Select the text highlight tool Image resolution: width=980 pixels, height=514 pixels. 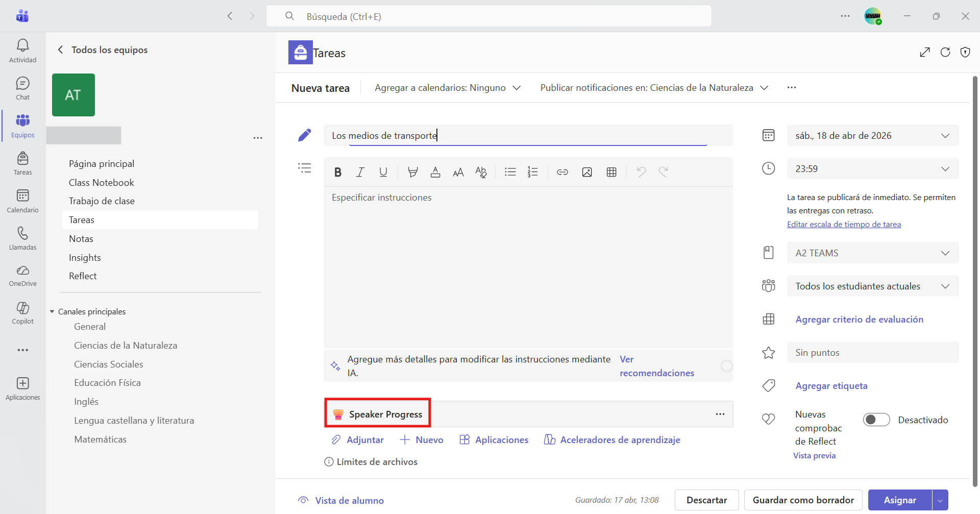click(413, 172)
